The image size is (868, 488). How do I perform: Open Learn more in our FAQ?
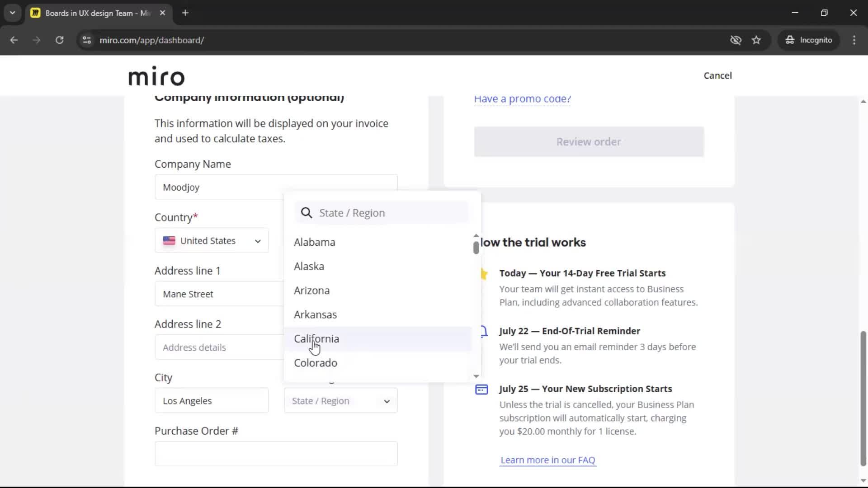(548, 460)
